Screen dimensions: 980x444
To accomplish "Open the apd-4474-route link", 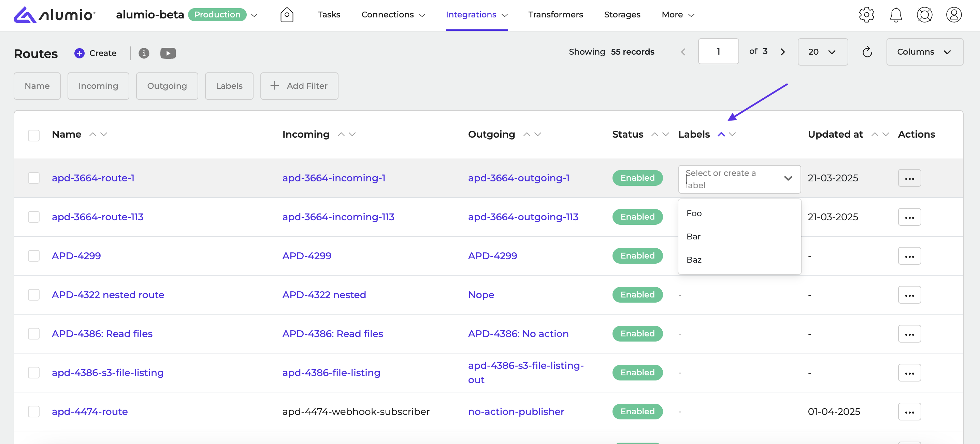I will pyautogui.click(x=90, y=411).
